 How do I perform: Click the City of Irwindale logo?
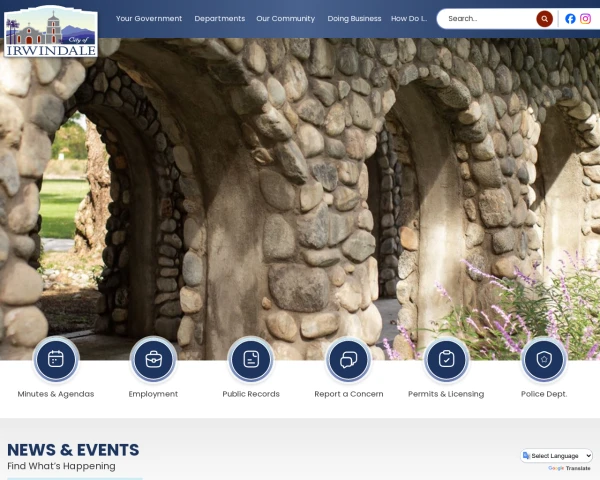point(51,31)
